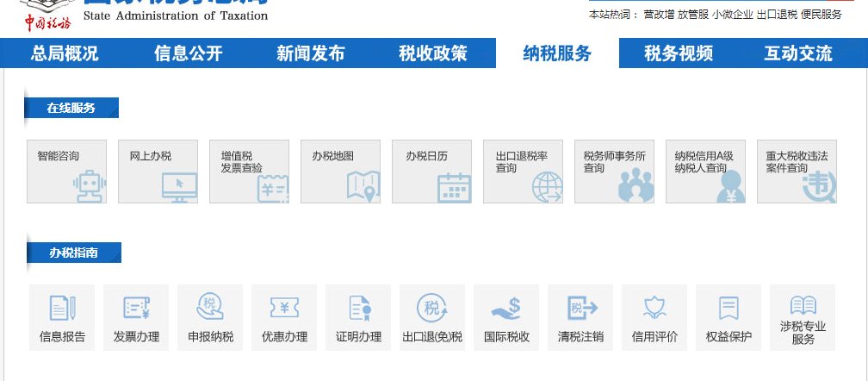868x381 pixels.
Task: Open 网上办税 monitor icon tile
Action: pos(158,172)
